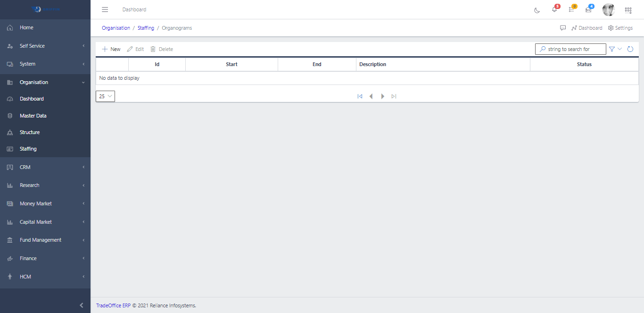
Task: Click the refresh icon beside the filter
Action: [x=630, y=49]
